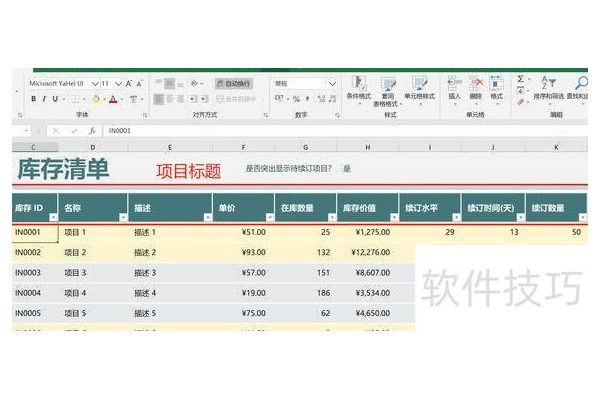Click the 删除 delete cells button
The height and width of the screenshot is (400, 600).
point(476,90)
